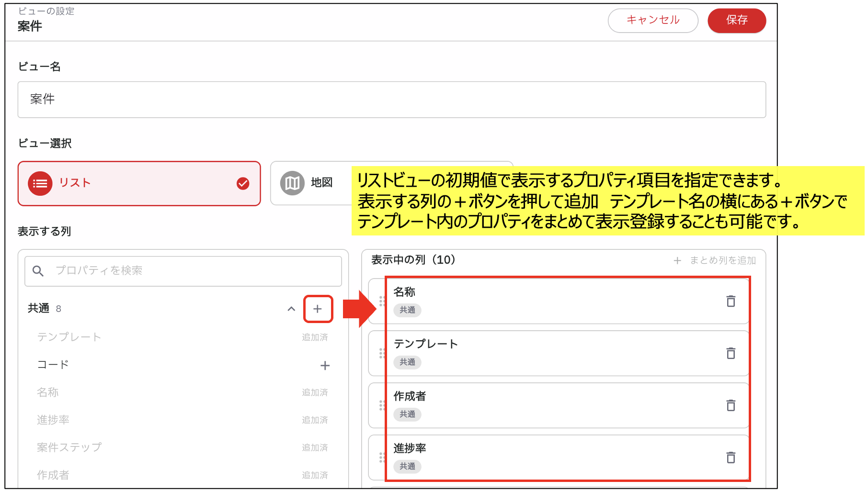868x492 pixels.
Task: Click the plus button next to 共通 group
Action: click(x=318, y=309)
